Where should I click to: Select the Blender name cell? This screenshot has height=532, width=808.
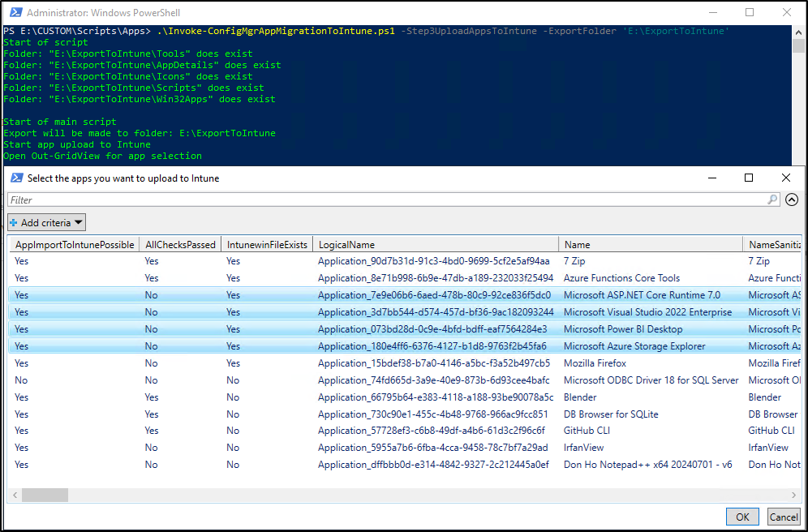(x=580, y=397)
